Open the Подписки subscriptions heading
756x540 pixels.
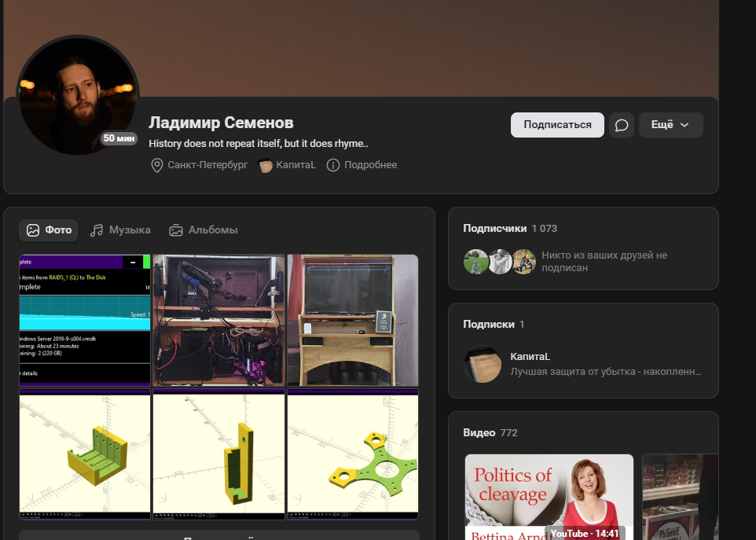tap(488, 324)
